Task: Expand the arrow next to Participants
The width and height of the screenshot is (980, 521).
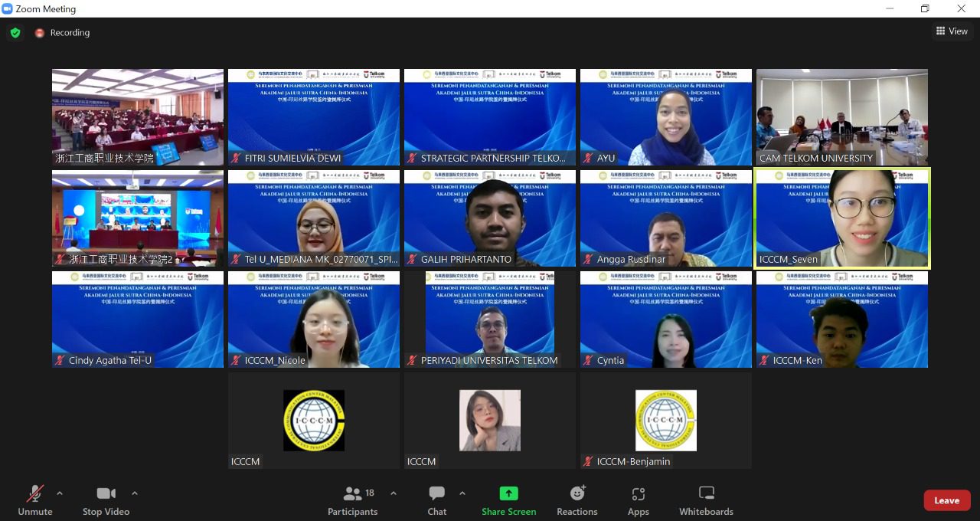Action: point(394,493)
